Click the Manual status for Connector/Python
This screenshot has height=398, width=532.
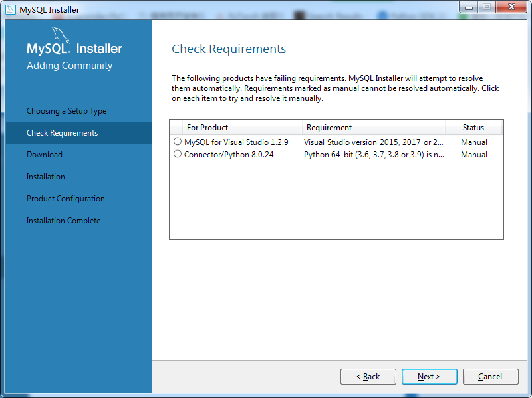click(474, 155)
